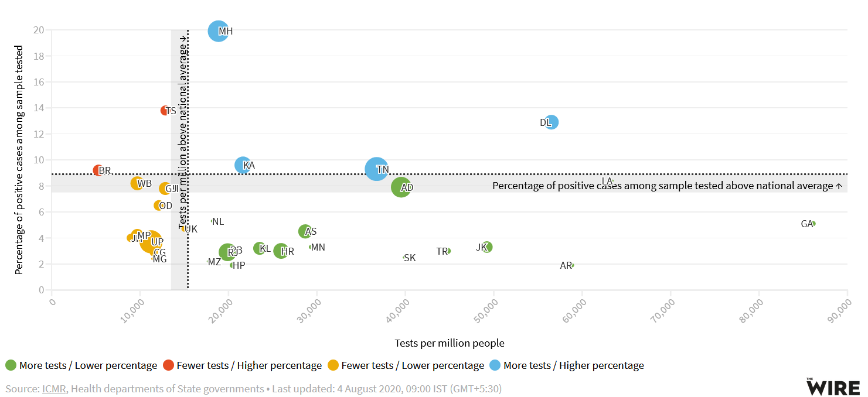This screenshot has height=397, width=868.
Task: Click the DL blue bubble
Action: (551, 122)
